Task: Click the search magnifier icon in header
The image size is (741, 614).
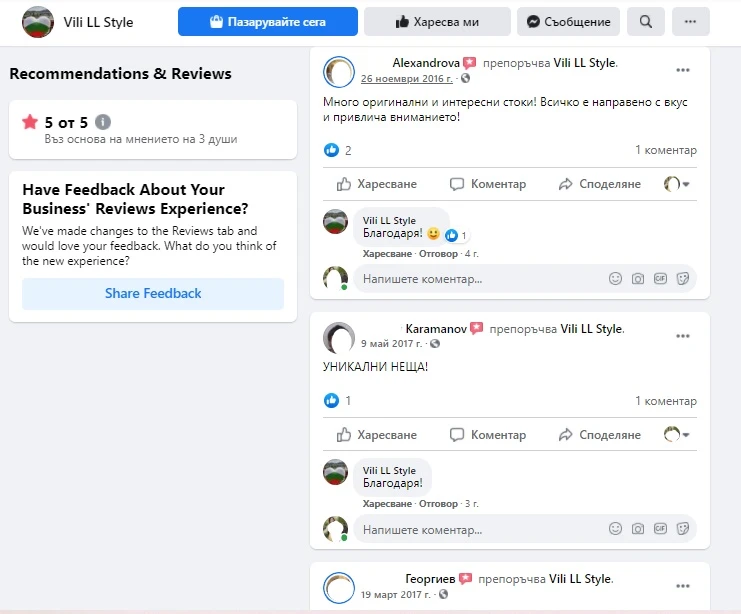Action: (646, 22)
